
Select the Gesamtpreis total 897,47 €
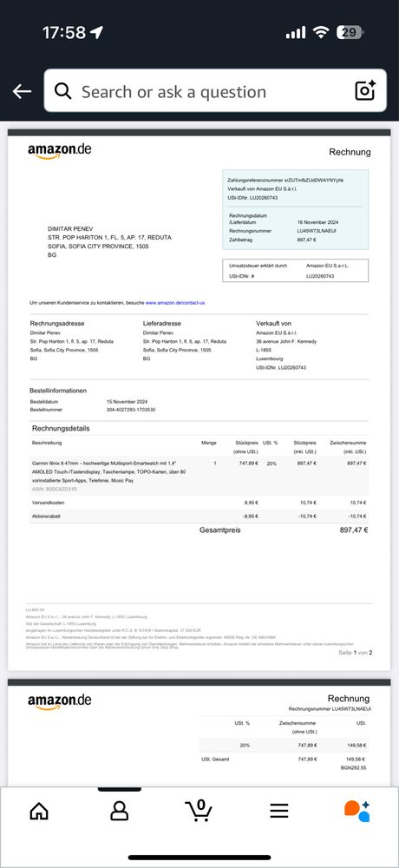pos(354,530)
